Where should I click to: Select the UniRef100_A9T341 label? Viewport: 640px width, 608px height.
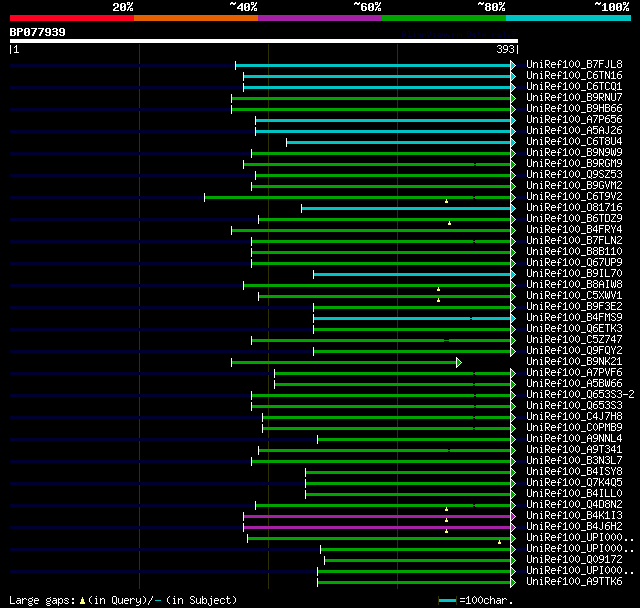574,450
